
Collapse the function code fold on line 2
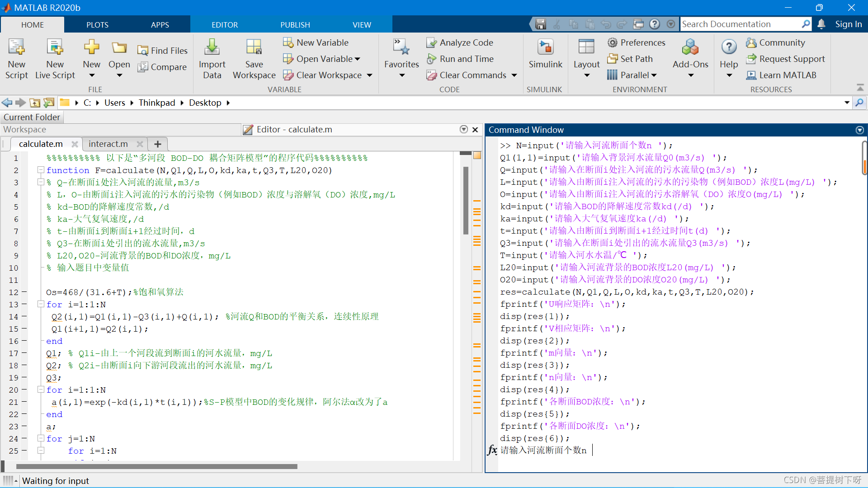click(41, 170)
